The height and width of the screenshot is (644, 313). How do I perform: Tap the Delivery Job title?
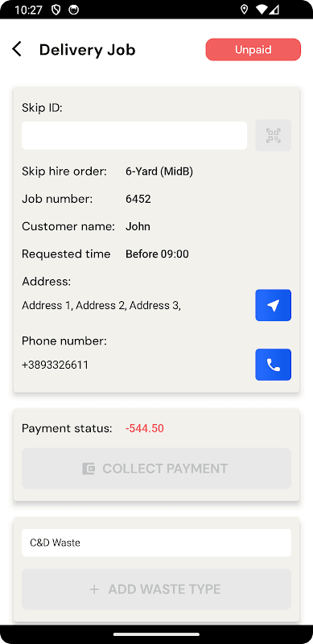(87, 50)
